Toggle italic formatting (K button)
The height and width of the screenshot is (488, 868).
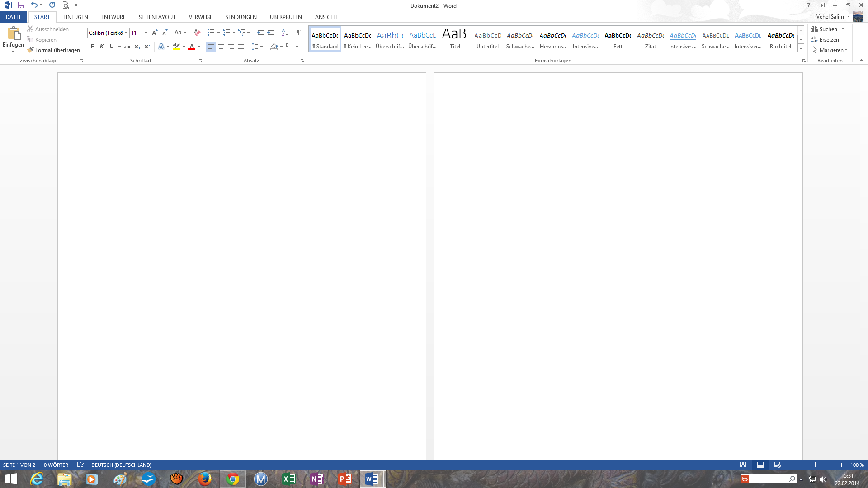(x=102, y=47)
